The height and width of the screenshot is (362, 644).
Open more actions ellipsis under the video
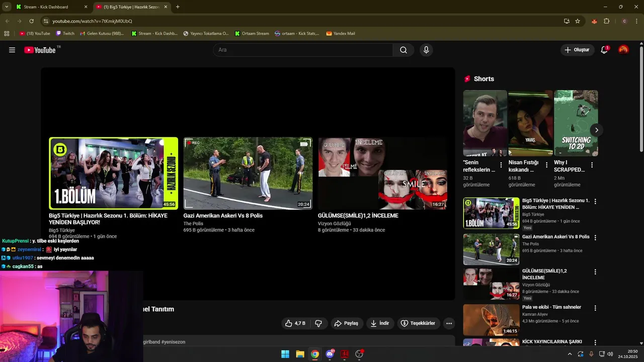pos(449,323)
